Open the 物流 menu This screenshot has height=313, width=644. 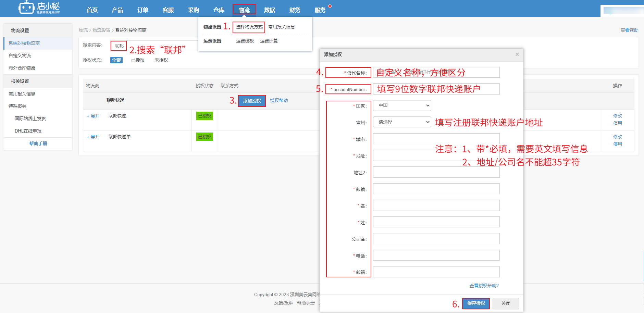point(244,10)
